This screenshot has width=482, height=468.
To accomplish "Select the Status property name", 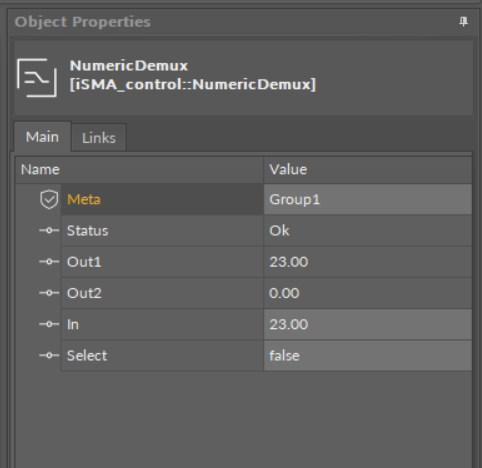I will (88, 231).
